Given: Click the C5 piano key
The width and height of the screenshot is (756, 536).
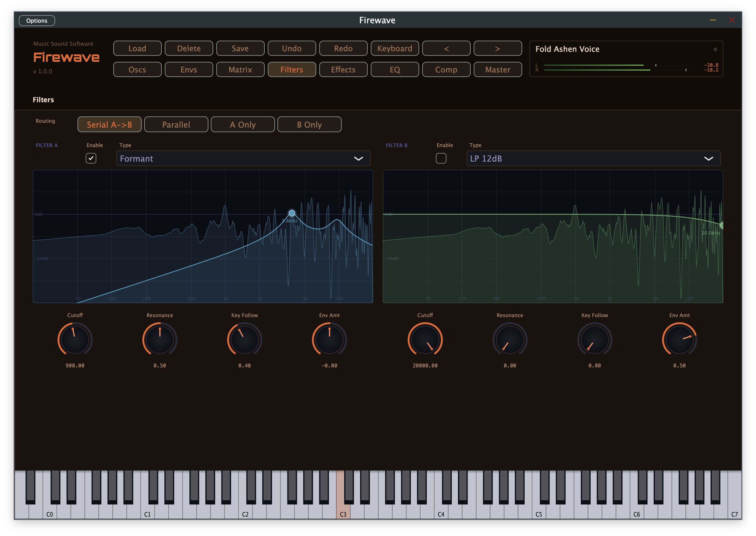Looking at the screenshot, I should (539, 511).
